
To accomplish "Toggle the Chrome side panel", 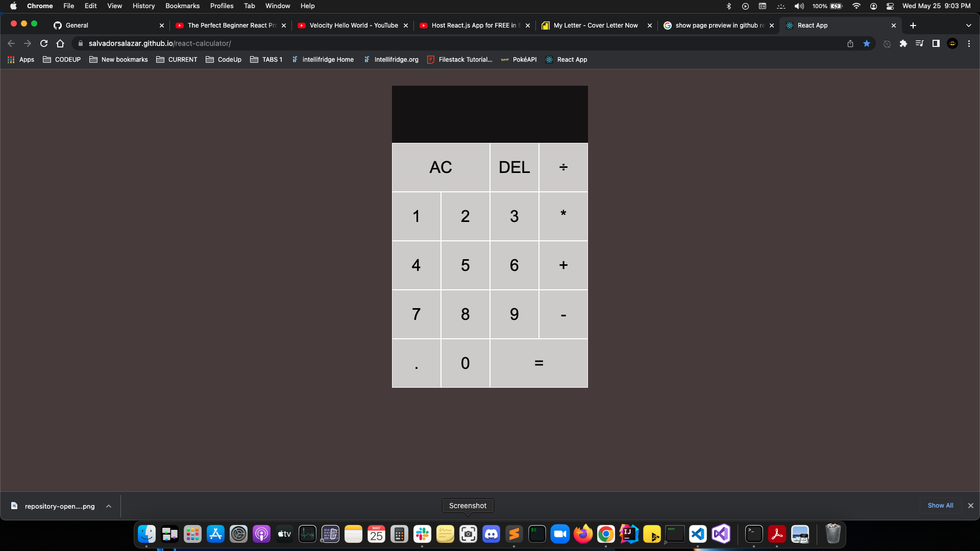I will [x=936, y=43].
